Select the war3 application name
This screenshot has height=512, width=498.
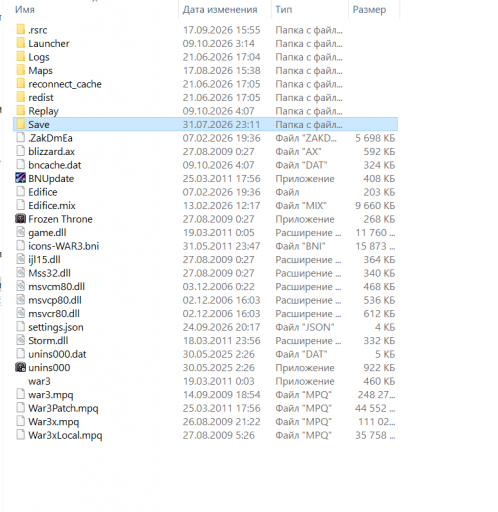pos(39,381)
